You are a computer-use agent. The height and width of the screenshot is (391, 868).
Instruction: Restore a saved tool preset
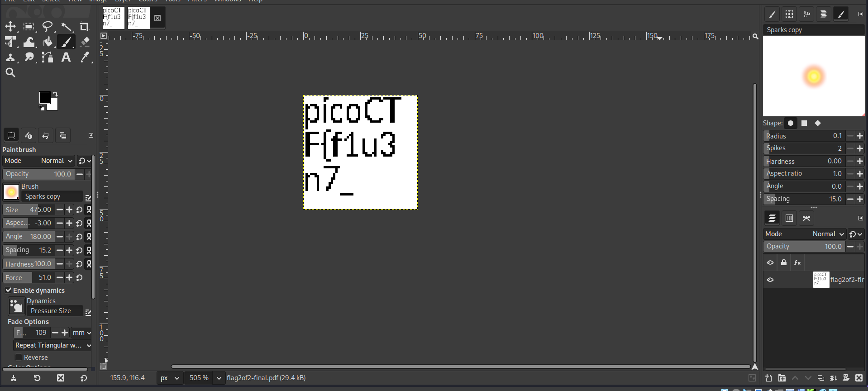37,378
